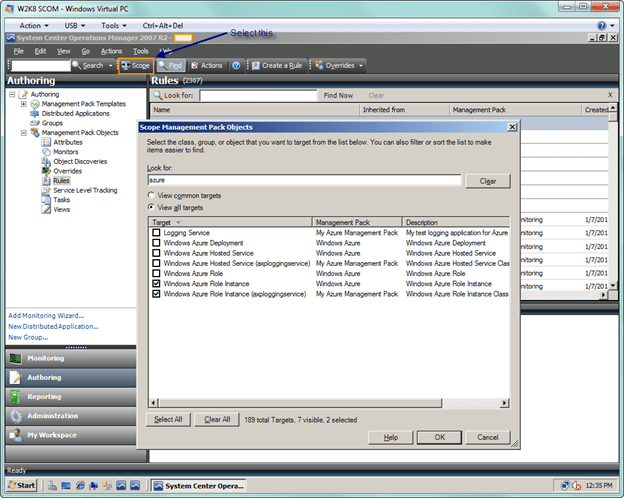Click the Rules pane Look for field
The image size is (624, 498).
(259, 96)
